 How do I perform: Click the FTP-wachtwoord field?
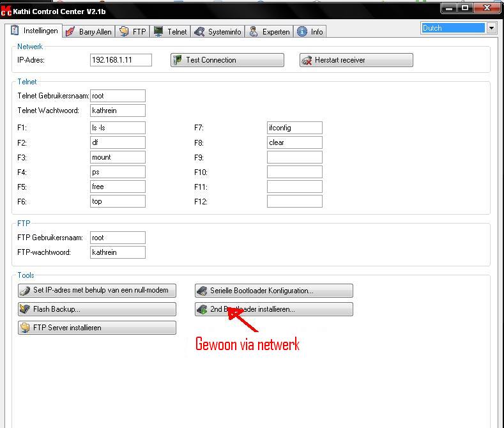click(118, 252)
